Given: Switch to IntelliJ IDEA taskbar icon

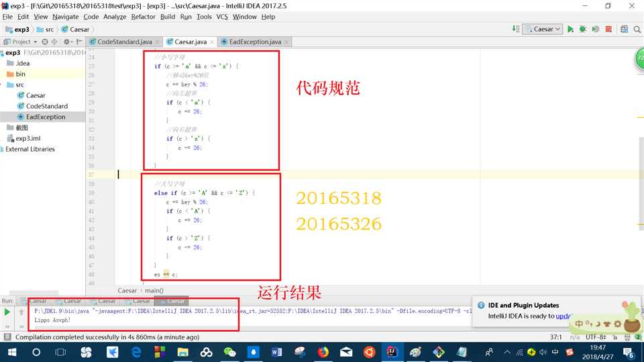Looking at the screenshot, I should click(392, 352).
